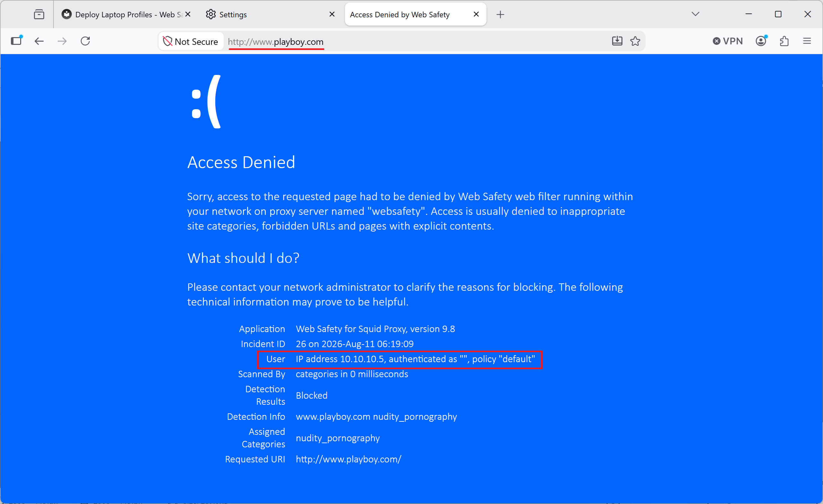The width and height of the screenshot is (823, 504).
Task: Toggle the sidebar panel icon
Action: 16,41
